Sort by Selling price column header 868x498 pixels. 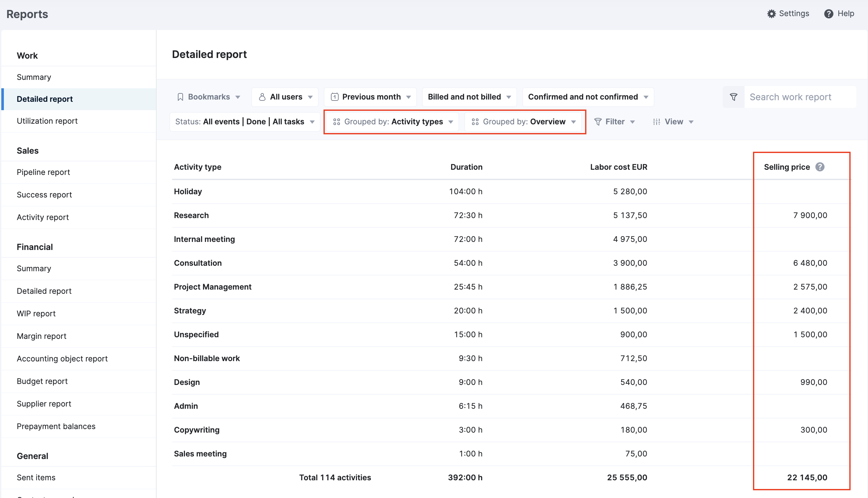click(x=786, y=167)
